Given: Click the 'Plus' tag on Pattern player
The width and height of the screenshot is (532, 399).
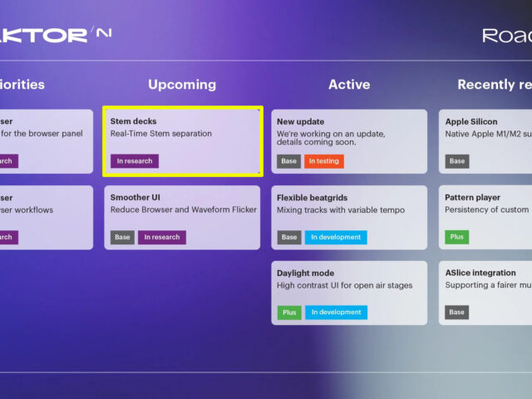Looking at the screenshot, I should 456,237.
